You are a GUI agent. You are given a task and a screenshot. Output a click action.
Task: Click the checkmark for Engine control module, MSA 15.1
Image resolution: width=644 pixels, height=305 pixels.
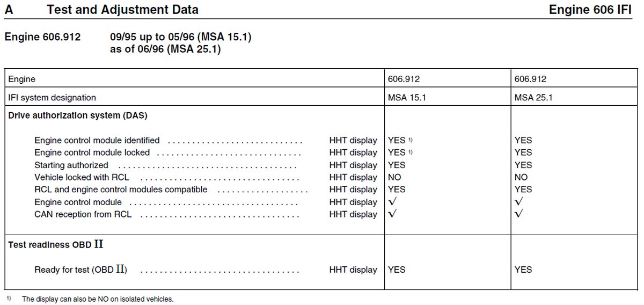(x=392, y=202)
